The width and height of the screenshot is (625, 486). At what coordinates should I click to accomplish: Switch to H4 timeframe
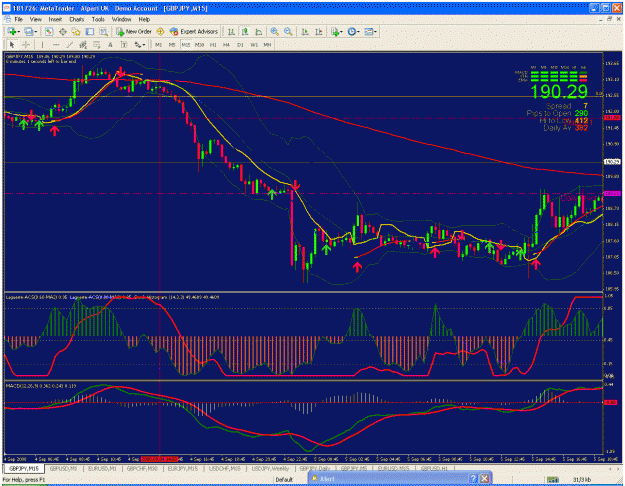(x=226, y=45)
